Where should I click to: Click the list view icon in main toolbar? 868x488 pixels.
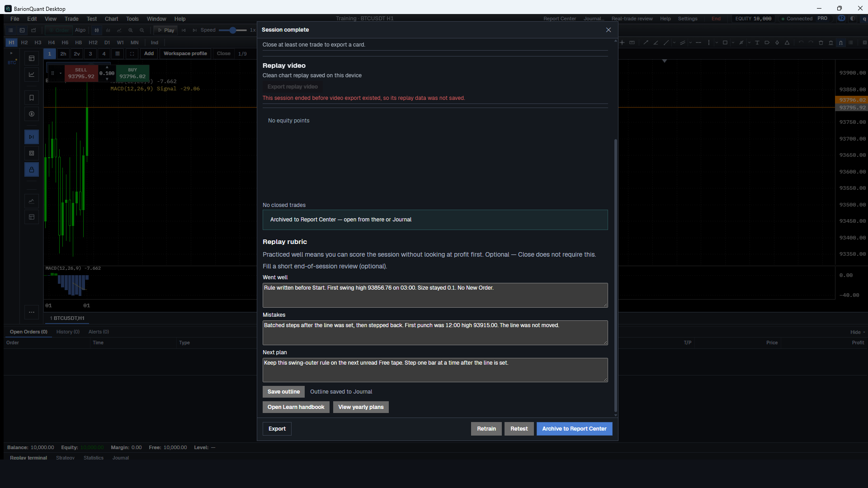tap(11, 30)
